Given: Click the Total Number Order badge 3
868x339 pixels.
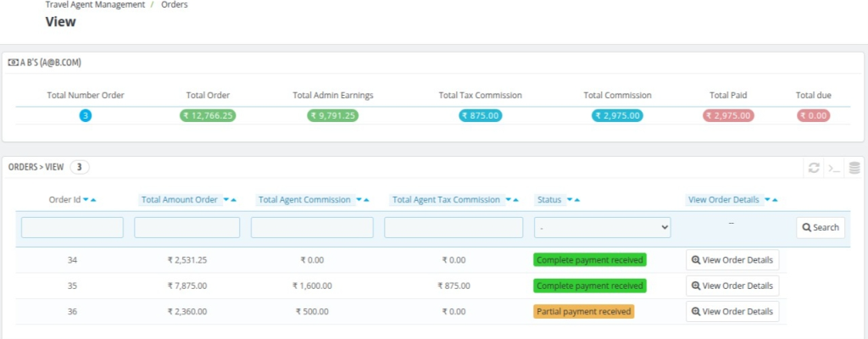Looking at the screenshot, I should pos(86,116).
